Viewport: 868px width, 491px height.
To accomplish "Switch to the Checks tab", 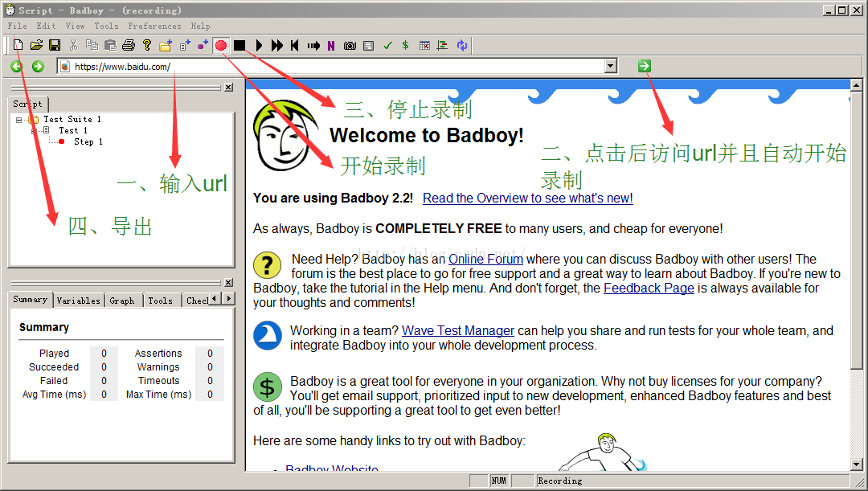I will (197, 301).
